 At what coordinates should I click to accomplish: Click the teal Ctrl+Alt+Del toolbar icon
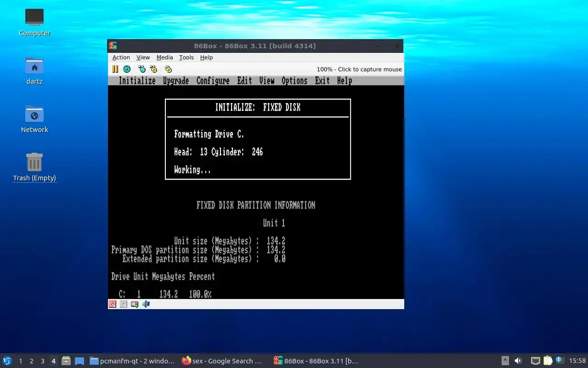point(142,69)
